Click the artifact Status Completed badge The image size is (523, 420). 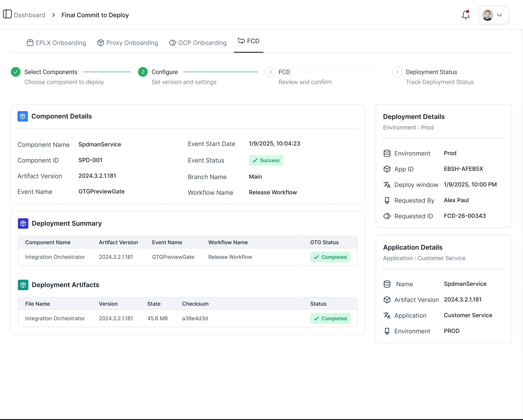tap(330, 318)
